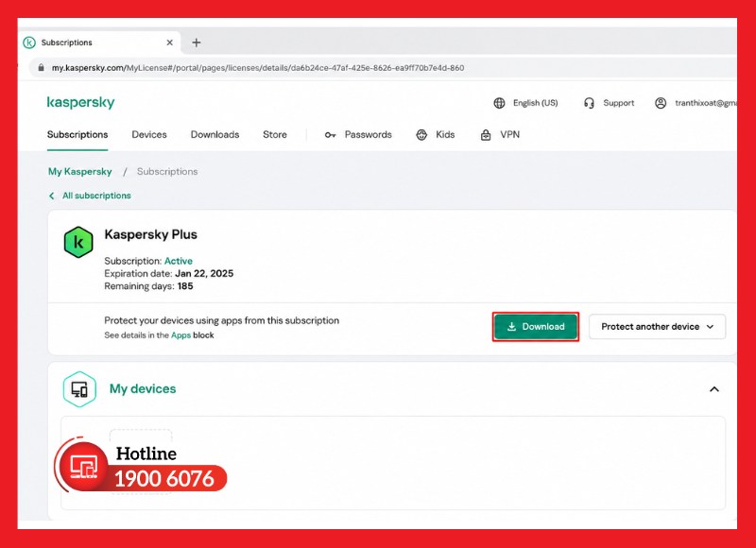Expand the Protect another device dropdown
This screenshot has width=756, height=548.
[657, 327]
